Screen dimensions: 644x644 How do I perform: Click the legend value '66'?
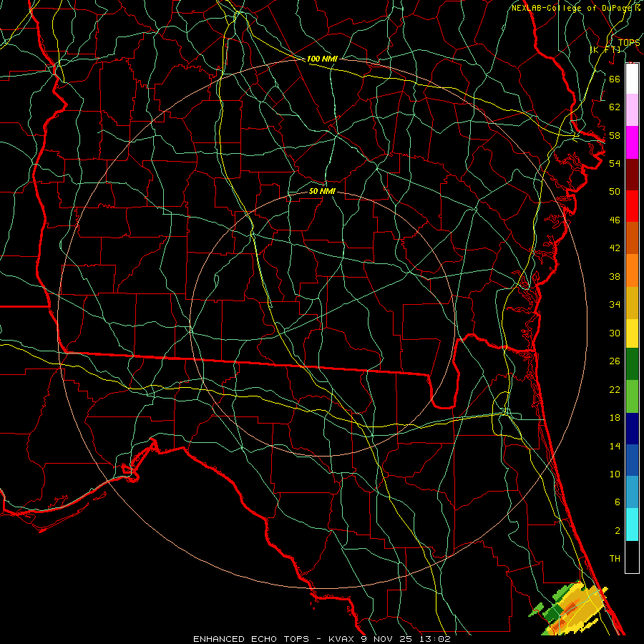coord(615,79)
